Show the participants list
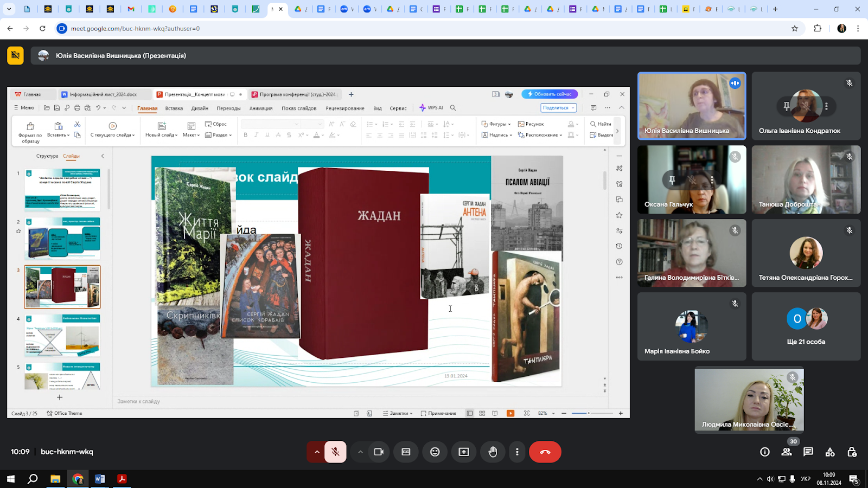 787,452
